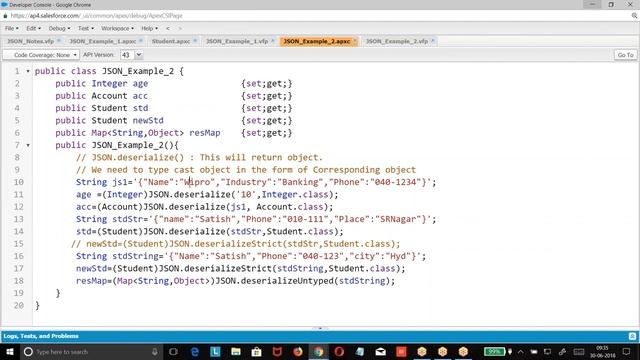The width and height of the screenshot is (640, 360).
Task: Close the JSON_Notes.vfp tab
Action: point(59,41)
